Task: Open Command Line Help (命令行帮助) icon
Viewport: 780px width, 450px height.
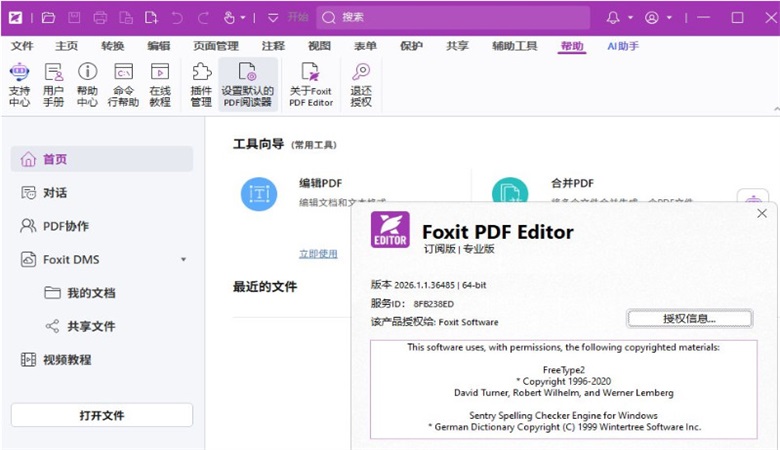Action: (123, 85)
